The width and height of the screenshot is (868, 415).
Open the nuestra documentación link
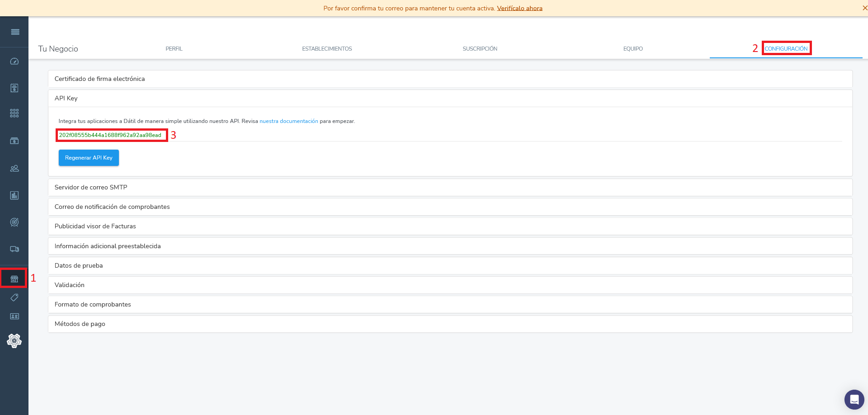pos(288,121)
